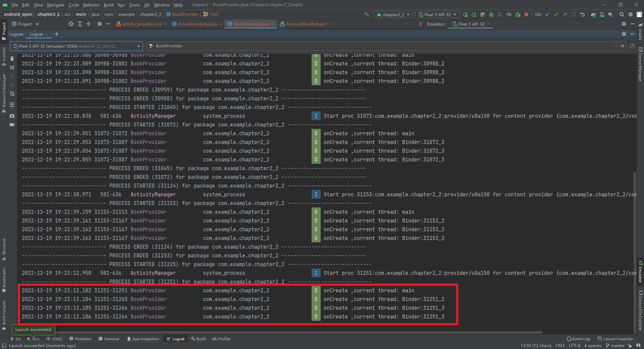This screenshot has width=644, height=349.
Task: Toggle the Device File Explorer window
Action: tap(640, 310)
